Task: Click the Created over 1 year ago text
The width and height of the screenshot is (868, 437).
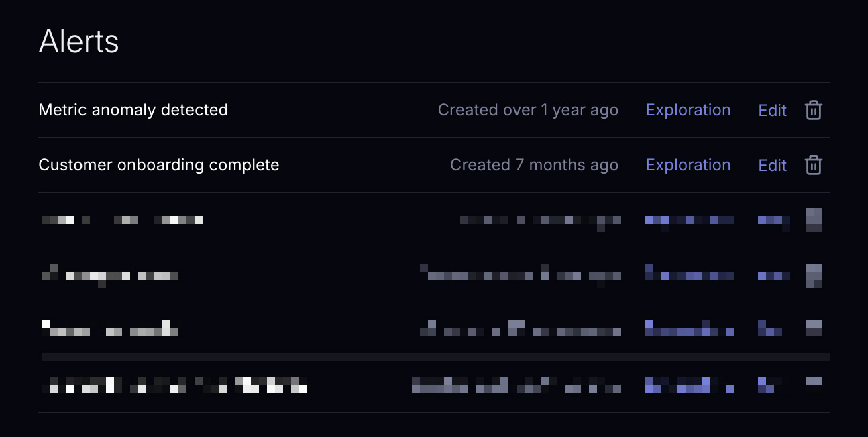Action: 528,110
